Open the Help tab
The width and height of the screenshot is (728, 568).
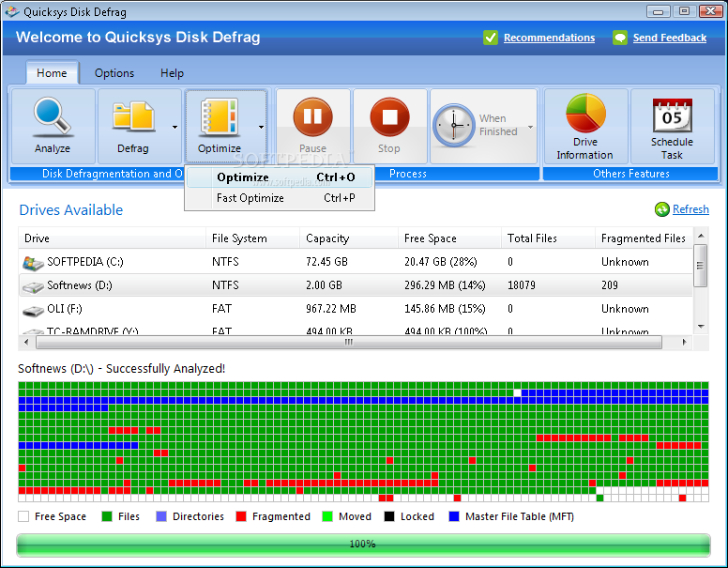[172, 73]
